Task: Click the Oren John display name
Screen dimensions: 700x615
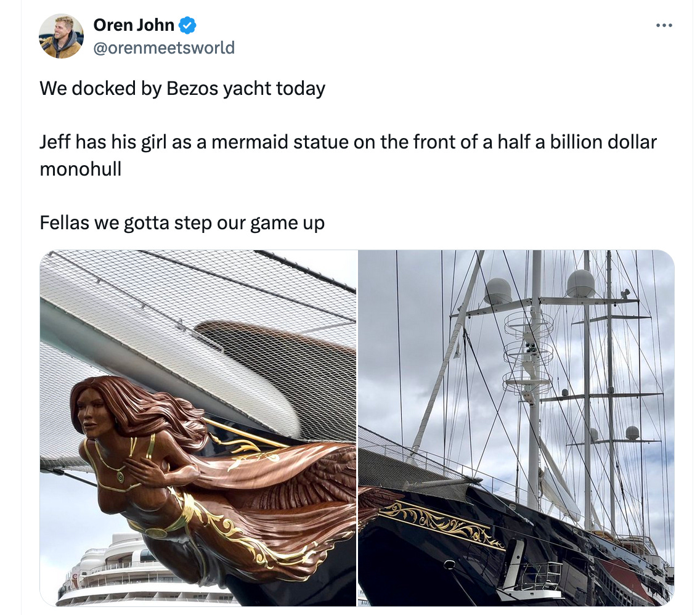Action: click(x=134, y=25)
